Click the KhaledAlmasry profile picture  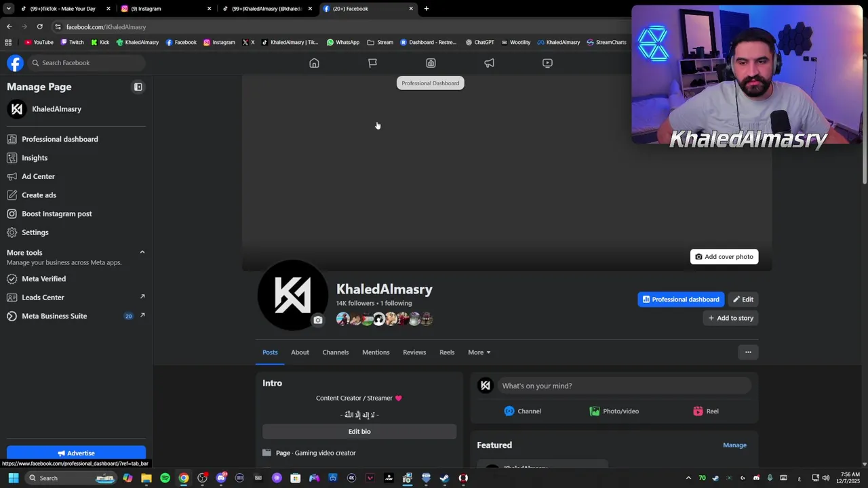pos(292,295)
